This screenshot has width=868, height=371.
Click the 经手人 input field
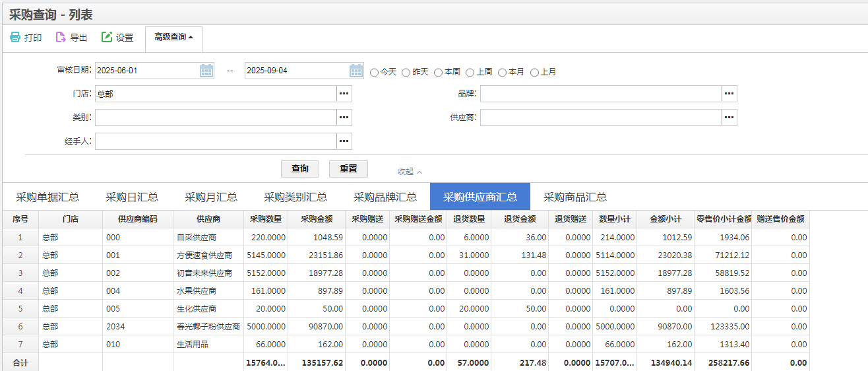(x=216, y=141)
